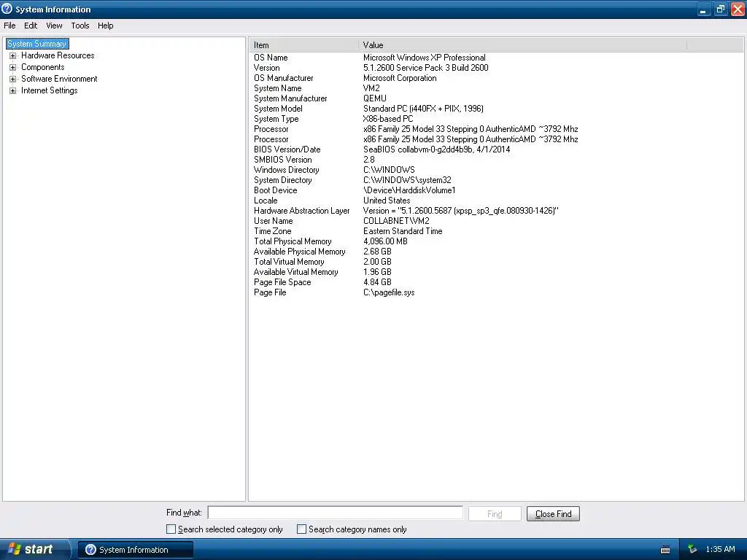Enable Search selected category only checkbox

click(171, 529)
